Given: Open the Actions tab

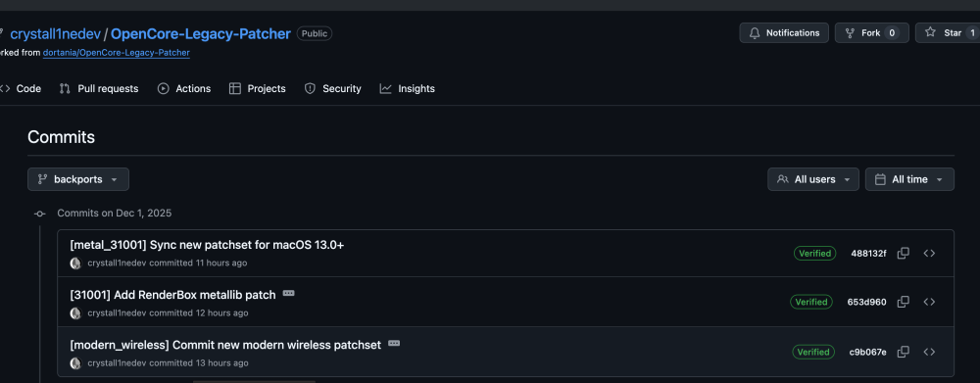Looking at the screenshot, I should [184, 89].
